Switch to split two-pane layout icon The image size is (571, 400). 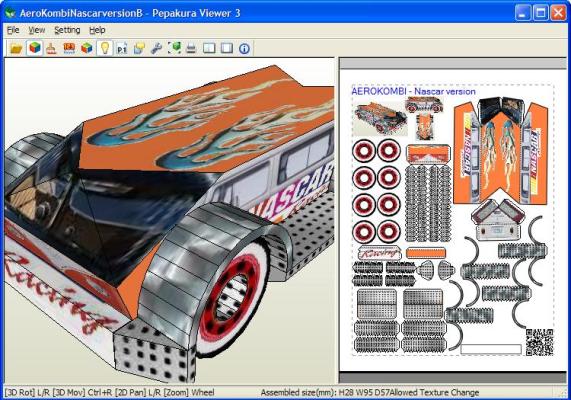209,48
